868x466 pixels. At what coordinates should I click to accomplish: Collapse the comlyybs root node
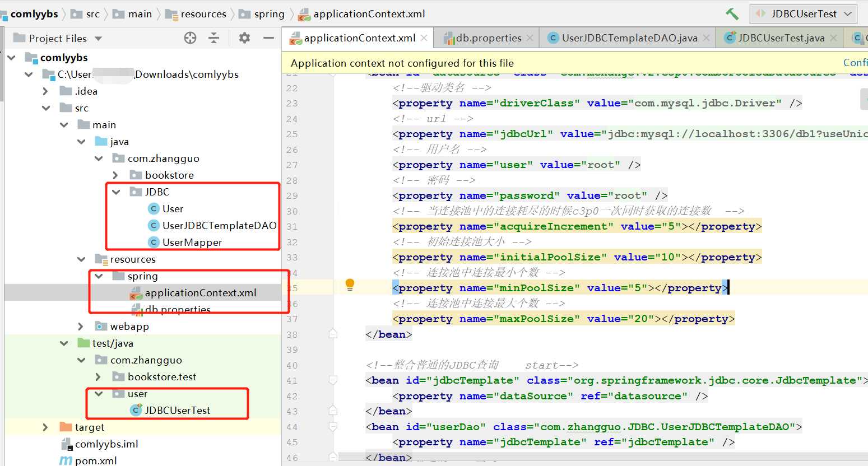click(x=12, y=58)
